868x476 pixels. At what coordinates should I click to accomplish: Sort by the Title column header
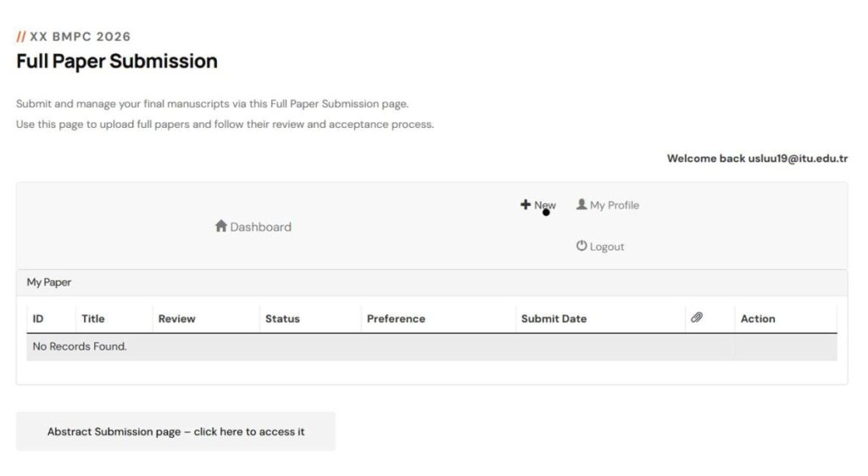tap(93, 318)
